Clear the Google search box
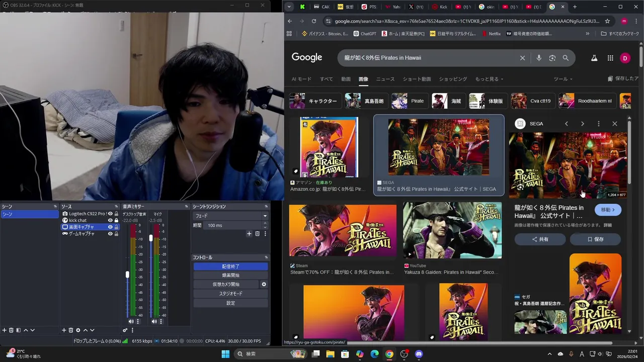644x362 pixels. click(522, 58)
